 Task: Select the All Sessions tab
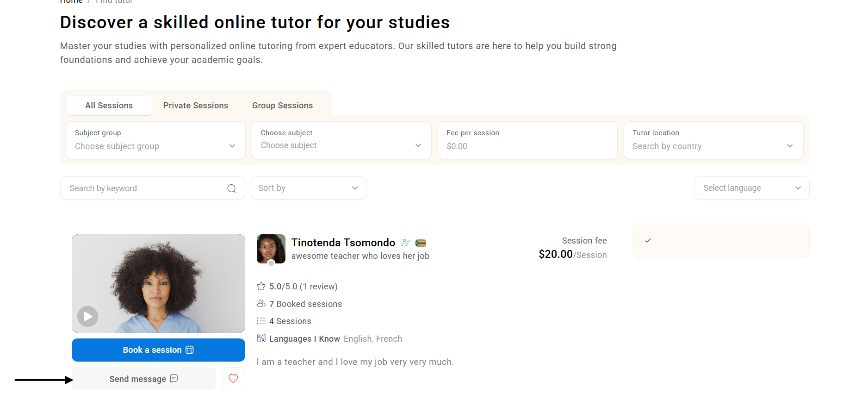(x=109, y=106)
